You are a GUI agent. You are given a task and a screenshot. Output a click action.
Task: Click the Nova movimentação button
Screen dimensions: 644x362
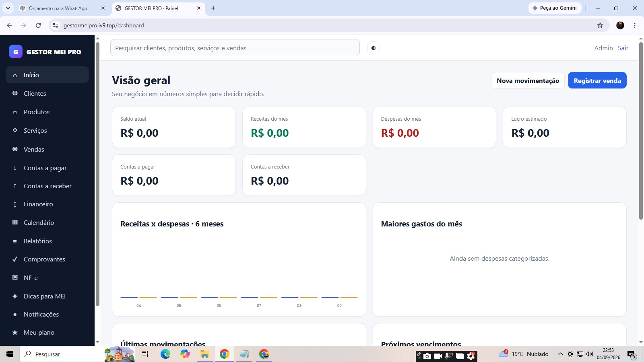pyautogui.click(x=528, y=80)
